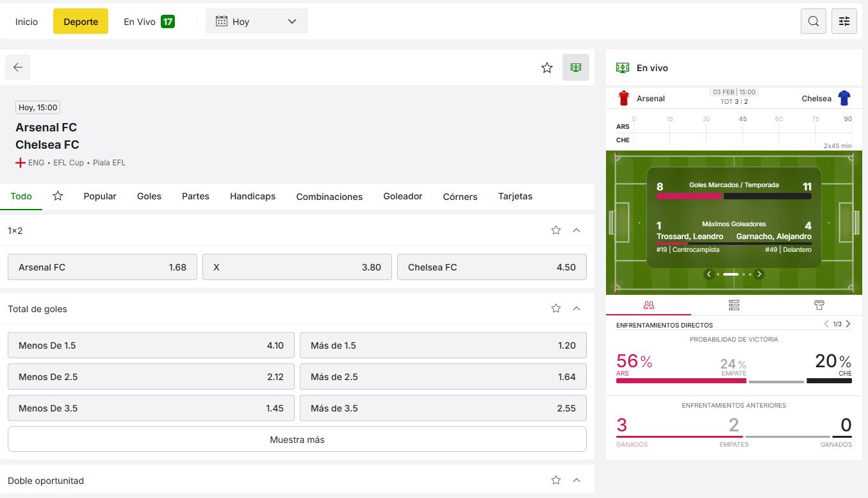Viewport: 868px width, 498px height.
Task: Open the Córners tab
Action: coord(460,197)
